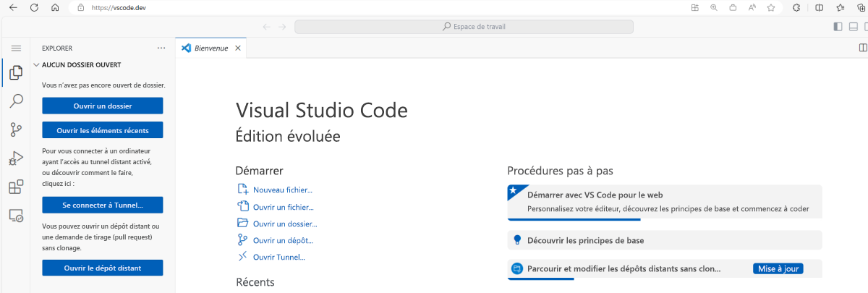Click the lock site information icon

pyautogui.click(x=80, y=7)
